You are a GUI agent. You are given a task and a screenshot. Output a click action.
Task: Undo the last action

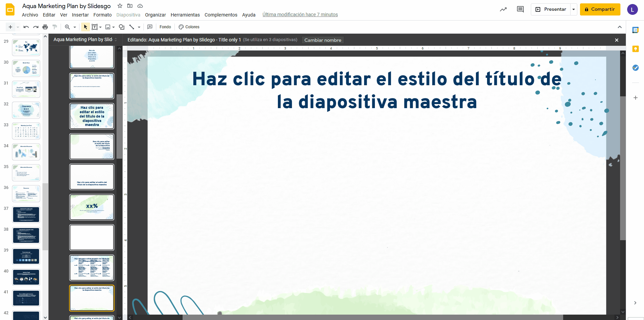[x=26, y=27]
